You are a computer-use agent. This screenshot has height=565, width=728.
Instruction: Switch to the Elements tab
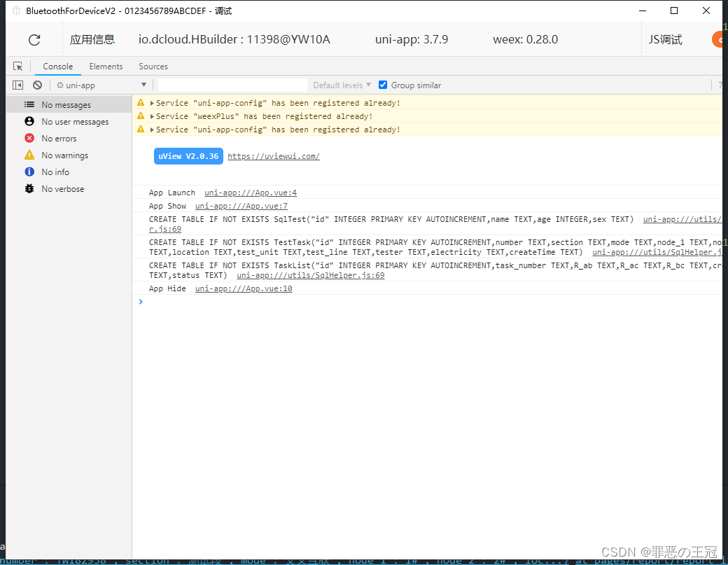pos(106,66)
